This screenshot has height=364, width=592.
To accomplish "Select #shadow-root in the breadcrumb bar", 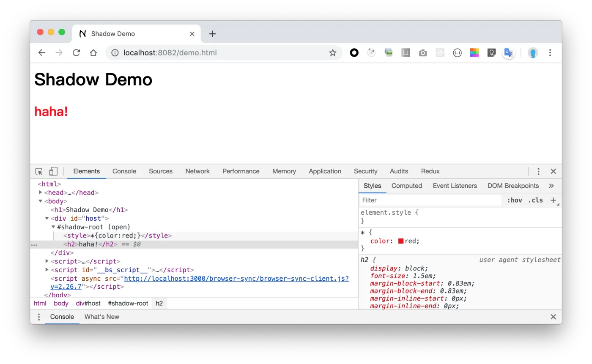I will 128,303.
